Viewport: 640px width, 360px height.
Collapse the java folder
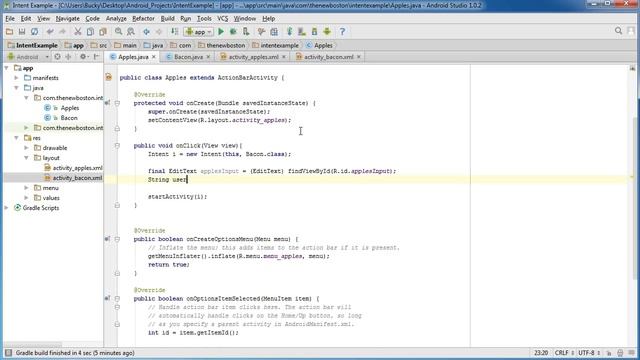coord(16,88)
